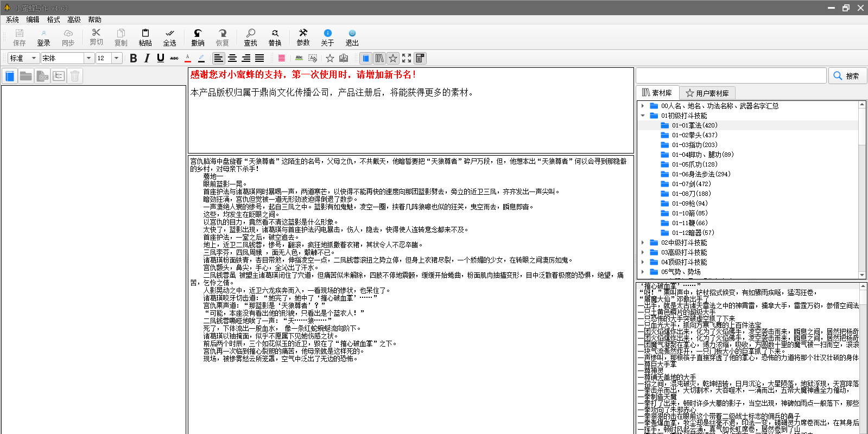Click the search input field above 素材库
The image size is (868, 434).
click(x=731, y=76)
